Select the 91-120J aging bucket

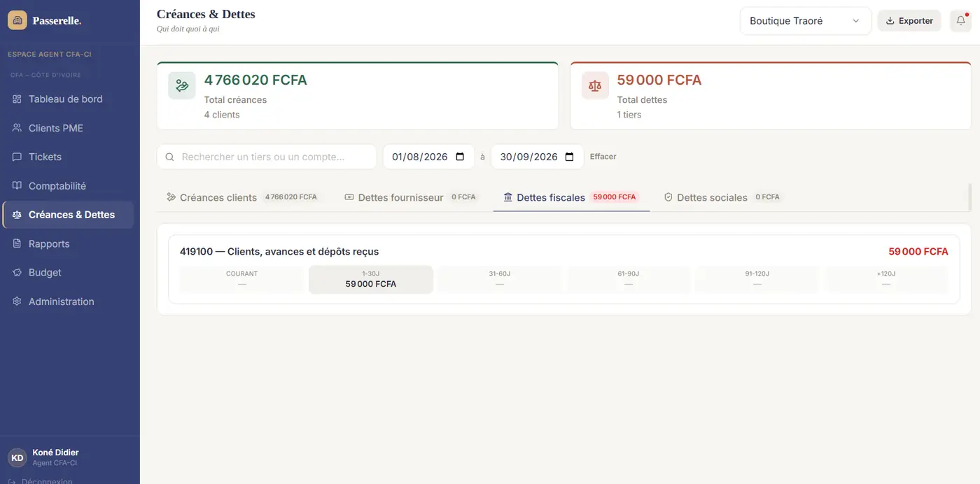coord(757,279)
